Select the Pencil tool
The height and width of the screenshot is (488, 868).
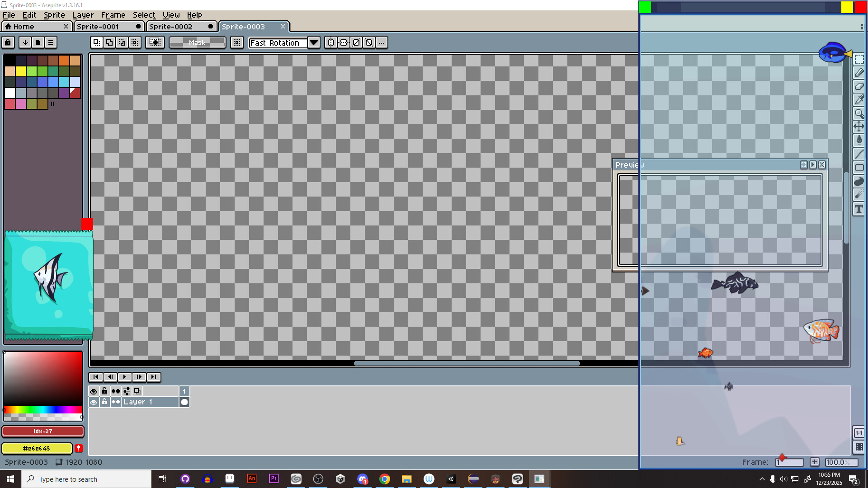pyautogui.click(x=859, y=73)
